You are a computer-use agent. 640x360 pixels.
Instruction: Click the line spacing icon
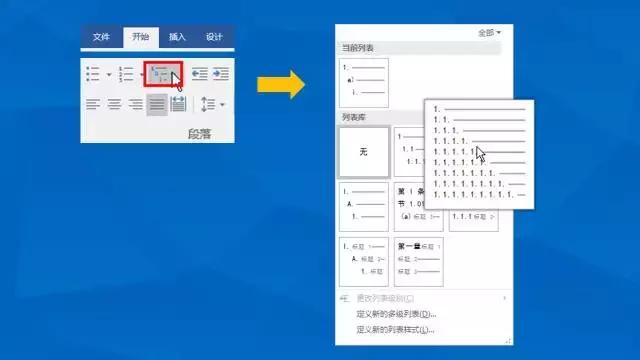pos(208,104)
